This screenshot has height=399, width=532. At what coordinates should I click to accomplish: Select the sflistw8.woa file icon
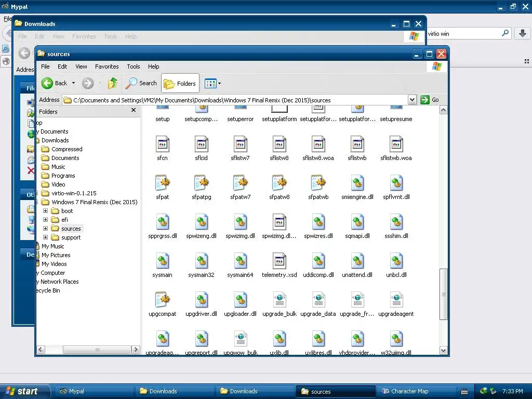tap(318, 144)
